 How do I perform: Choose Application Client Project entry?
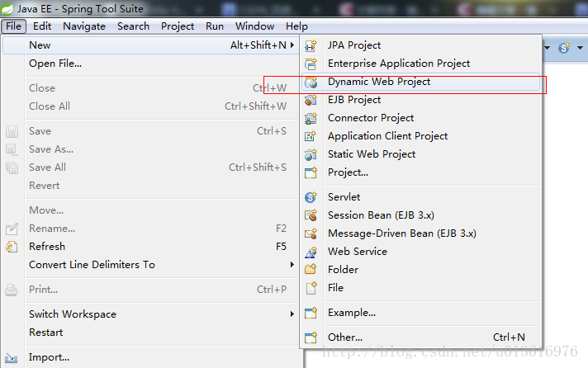click(x=420, y=136)
